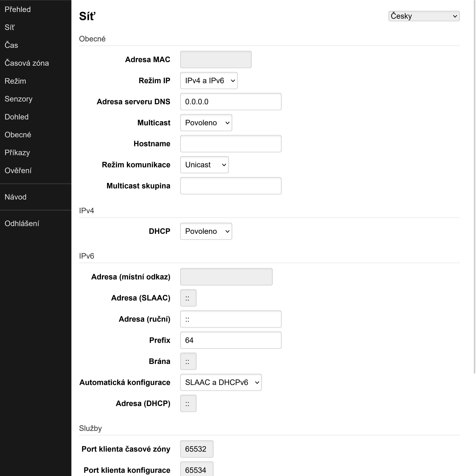This screenshot has height=476, width=476.
Task: Select Čas in the navigation menu
Action: pos(11,45)
